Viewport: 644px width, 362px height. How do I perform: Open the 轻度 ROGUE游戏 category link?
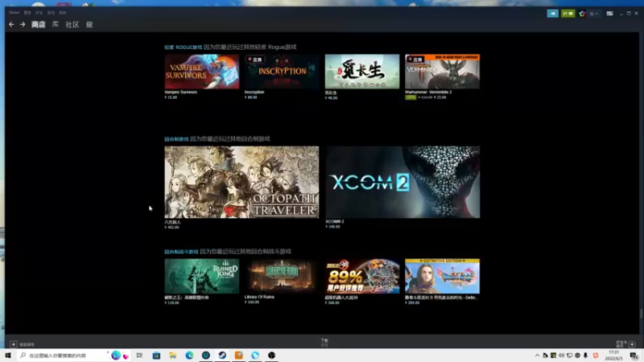click(x=184, y=47)
